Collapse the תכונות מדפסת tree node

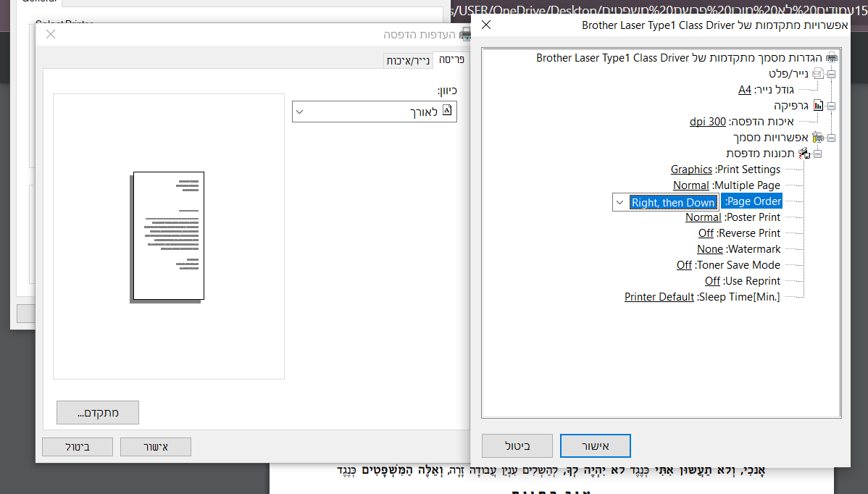[x=817, y=154]
